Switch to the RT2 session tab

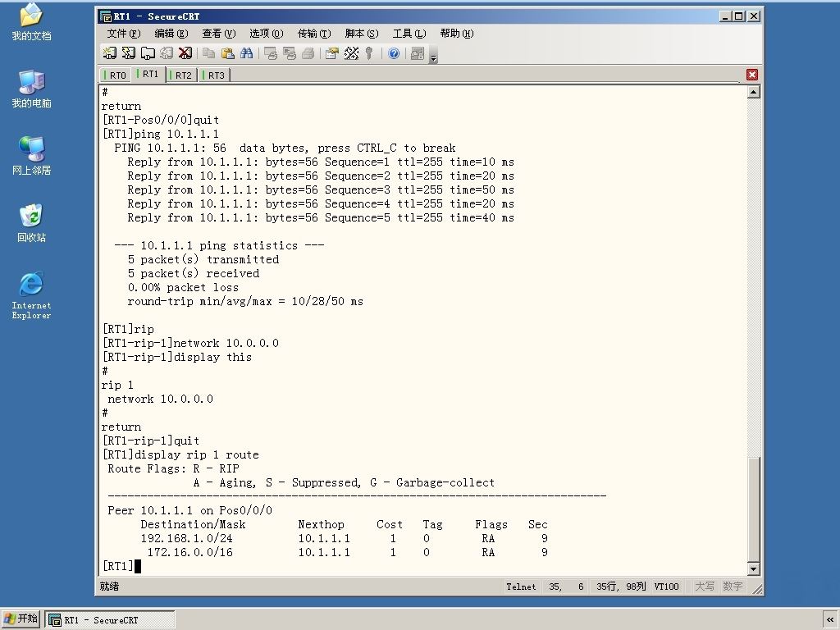tap(182, 75)
